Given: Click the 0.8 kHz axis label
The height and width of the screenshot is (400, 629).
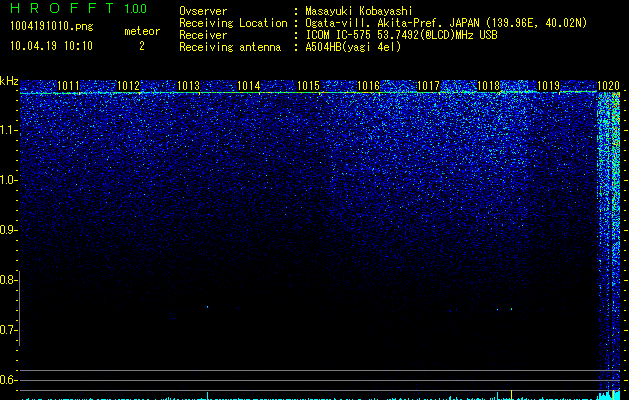Looking at the screenshot, I should pyautogui.click(x=8, y=280).
